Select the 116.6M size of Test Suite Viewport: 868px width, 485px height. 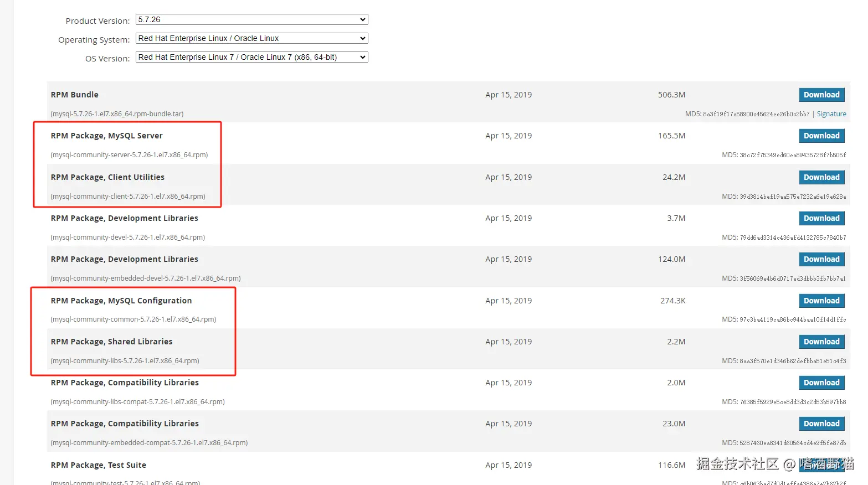coord(671,465)
